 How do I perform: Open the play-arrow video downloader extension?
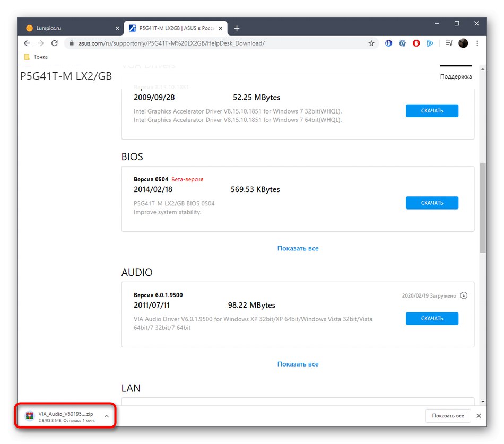[x=430, y=43]
